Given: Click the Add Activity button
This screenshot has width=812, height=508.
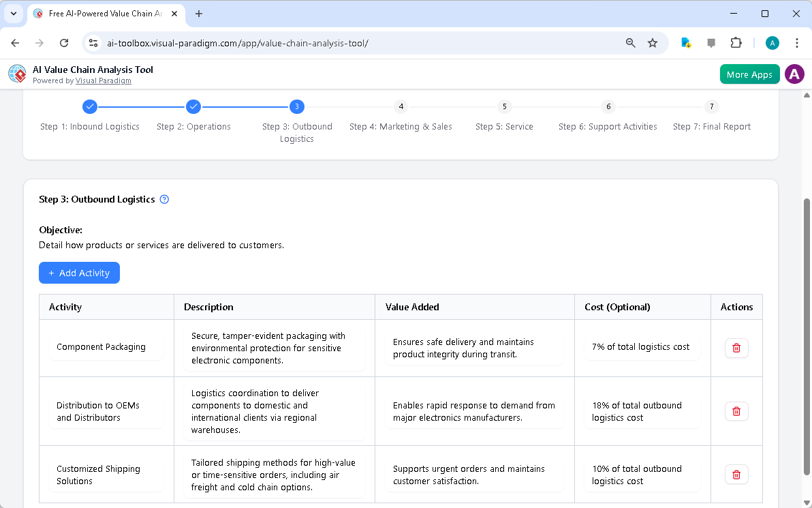Looking at the screenshot, I should 79,273.
